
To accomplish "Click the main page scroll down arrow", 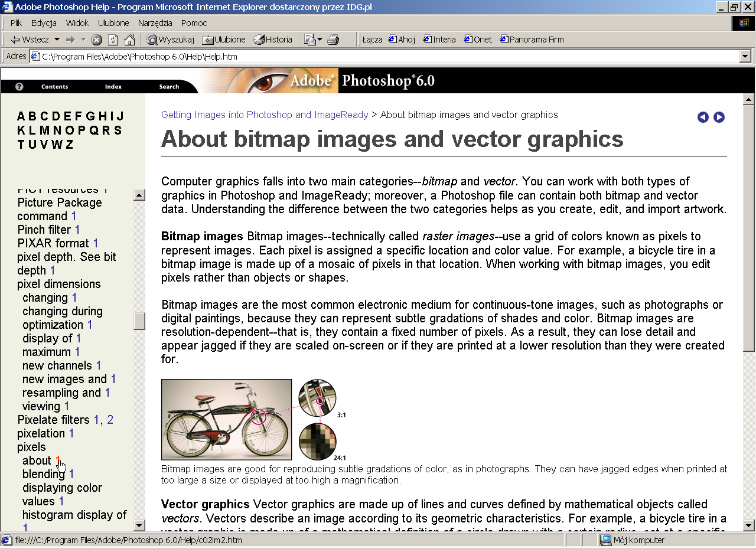I will tap(749, 525).
